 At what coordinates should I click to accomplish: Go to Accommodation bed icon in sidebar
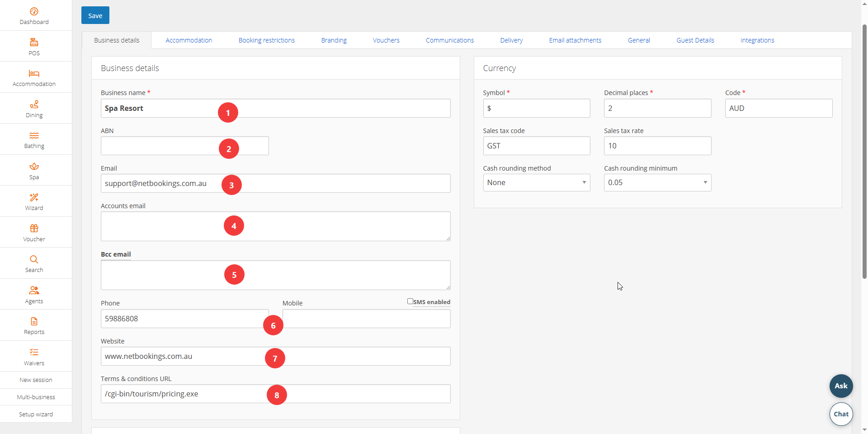[34, 73]
